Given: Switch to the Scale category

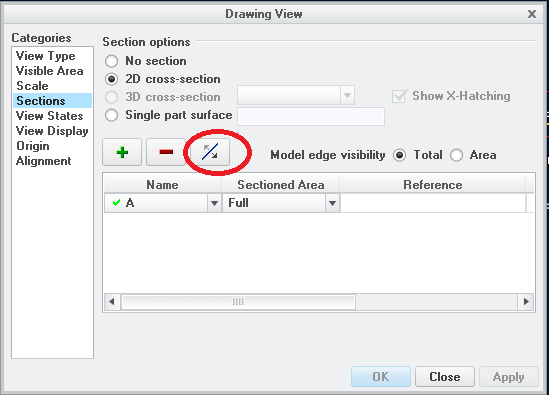Looking at the screenshot, I should pos(33,86).
